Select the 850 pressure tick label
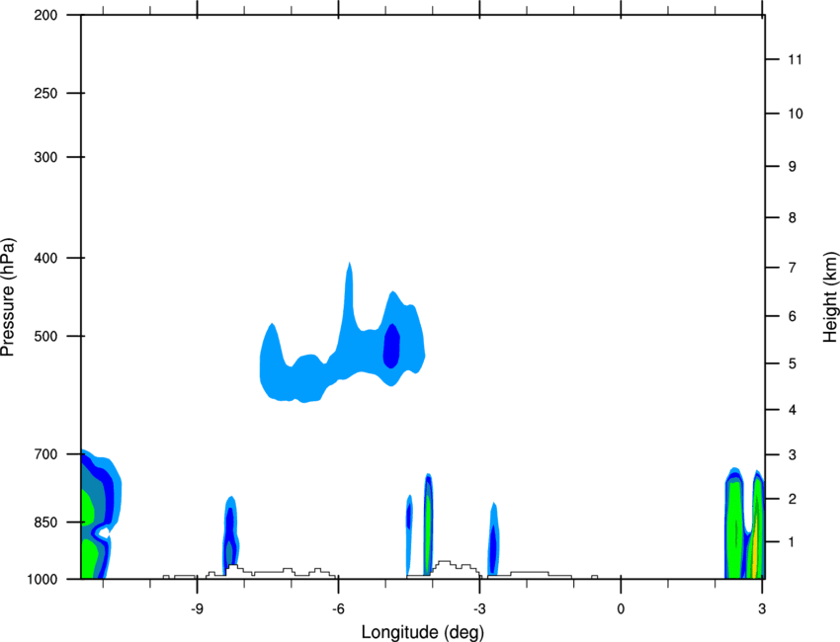 click(45, 522)
